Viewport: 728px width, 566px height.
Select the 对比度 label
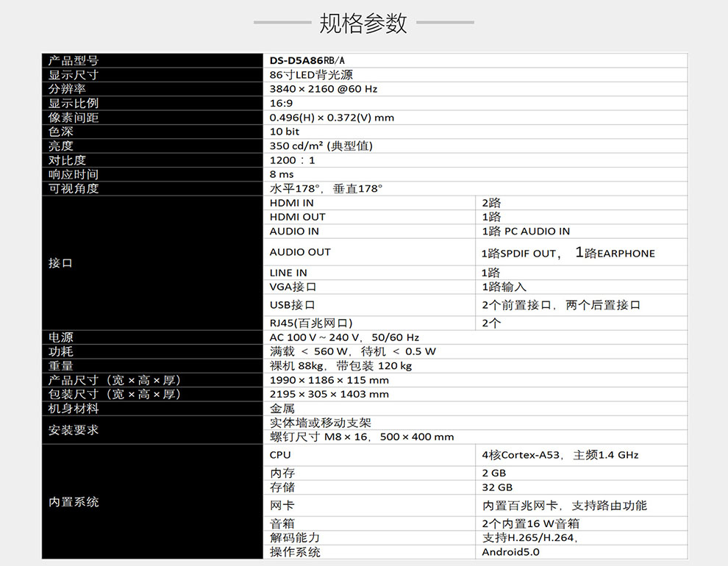point(67,160)
